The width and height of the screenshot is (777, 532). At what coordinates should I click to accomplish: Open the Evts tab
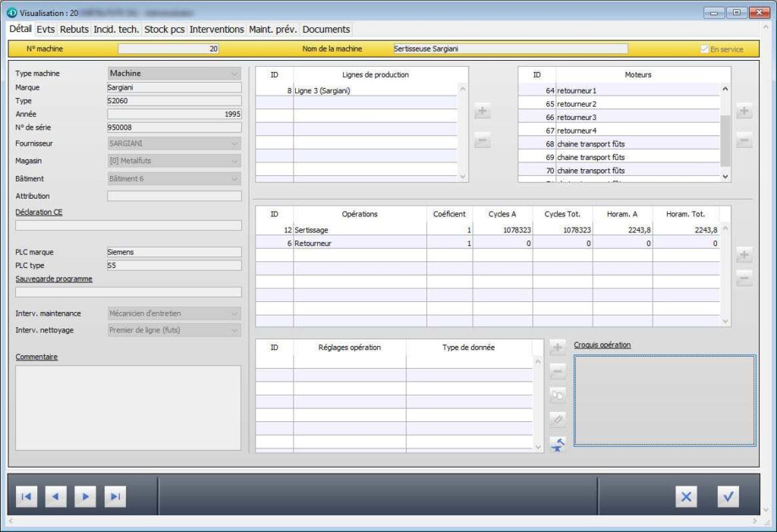click(x=46, y=30)
